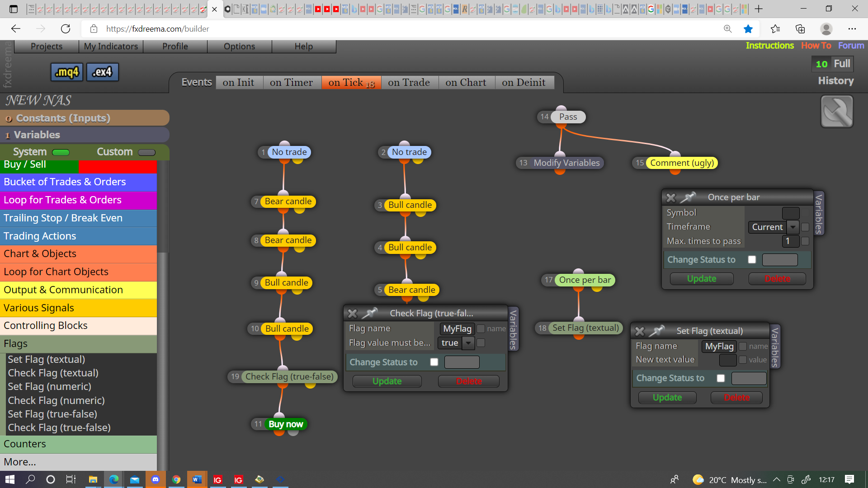The image size is (868, 488).
Task: Add page to browser favorites
Action: (748, 29)
